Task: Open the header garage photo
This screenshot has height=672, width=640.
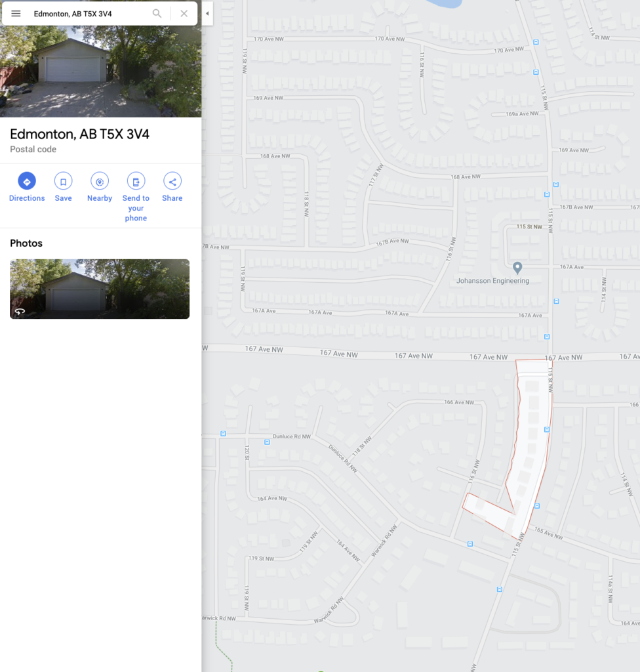Action: point(101,71)
